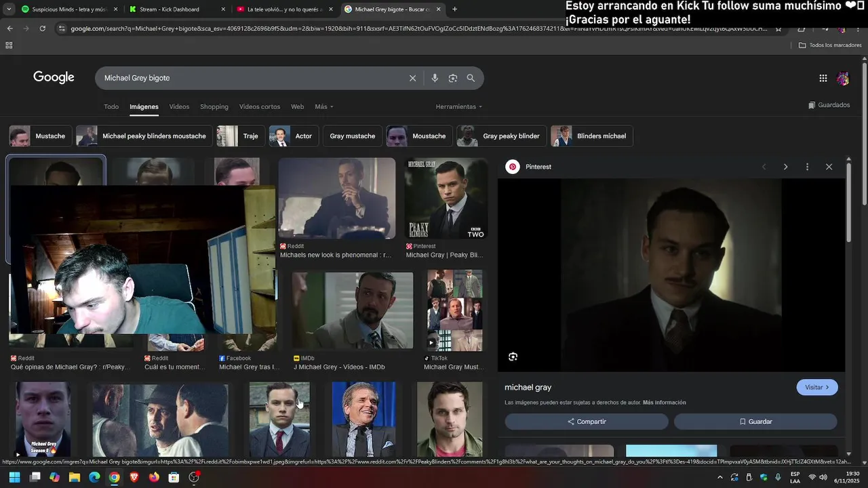
Task: Open the volume control in system tray
Action: [x=824, y=477]
